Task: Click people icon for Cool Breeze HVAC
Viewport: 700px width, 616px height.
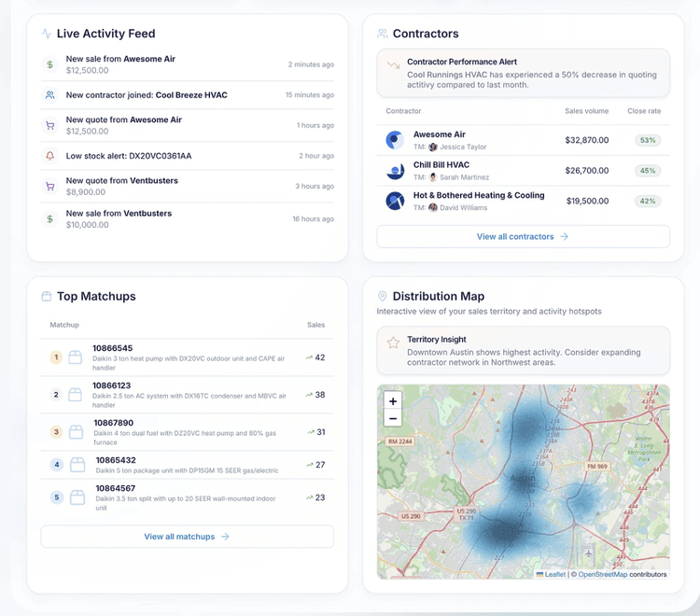Action: tap(50, 94)
